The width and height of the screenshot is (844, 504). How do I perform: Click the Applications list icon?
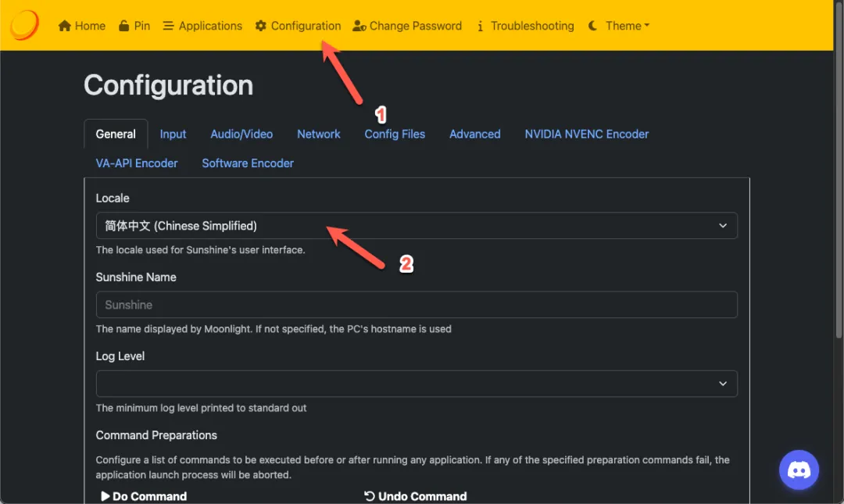pyautogui.click(x=168, y=26)
